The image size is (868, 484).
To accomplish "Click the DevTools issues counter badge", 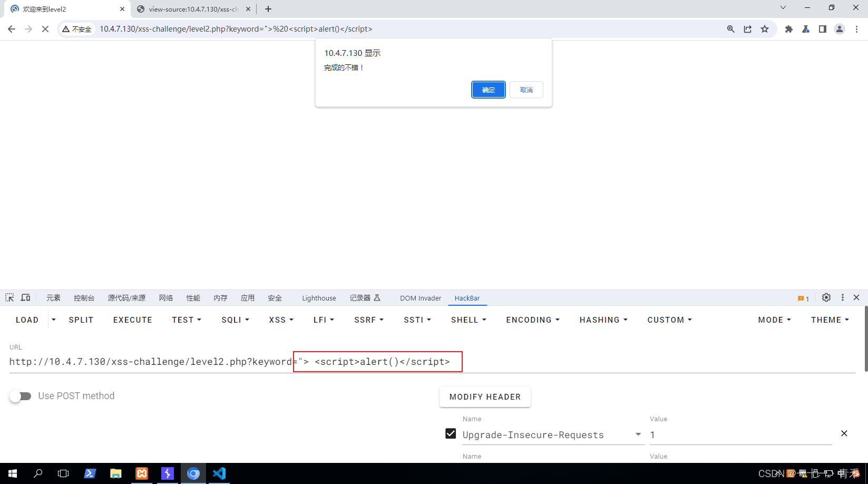I will 803,298.
